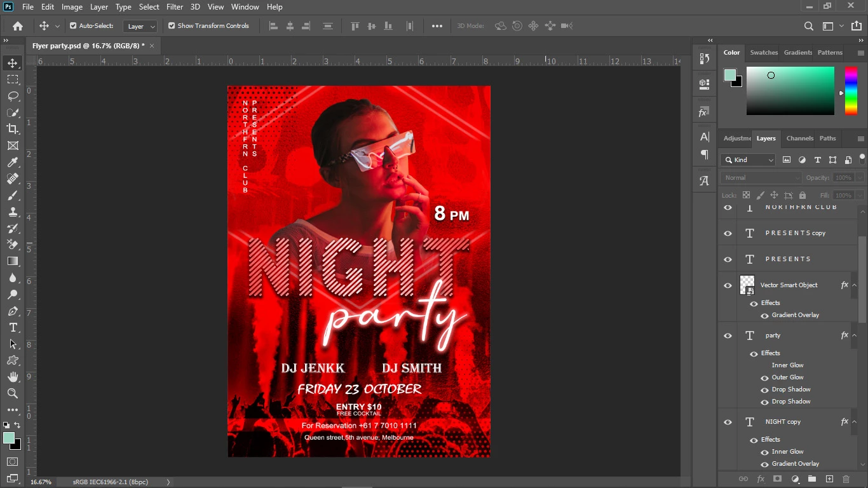Select the Clone Stamp tool
This screenshot has height=488, width=868.
tap(13, 212)
